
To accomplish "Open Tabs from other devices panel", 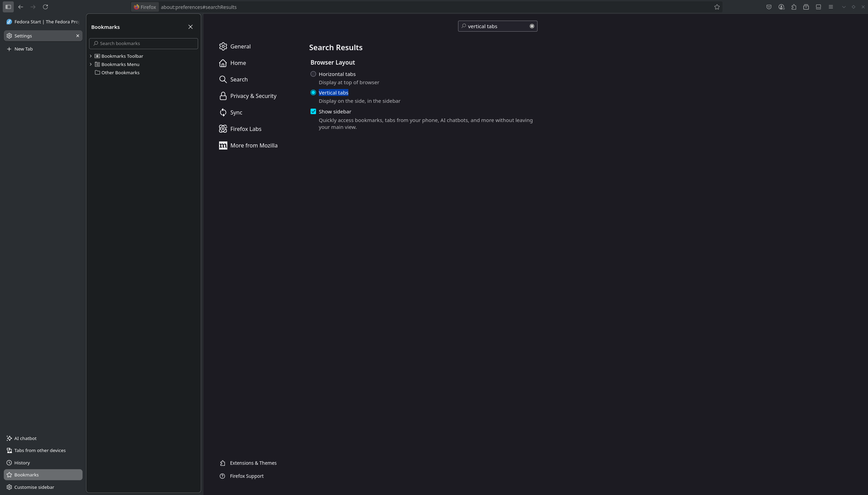I will (x=40, y=450).
